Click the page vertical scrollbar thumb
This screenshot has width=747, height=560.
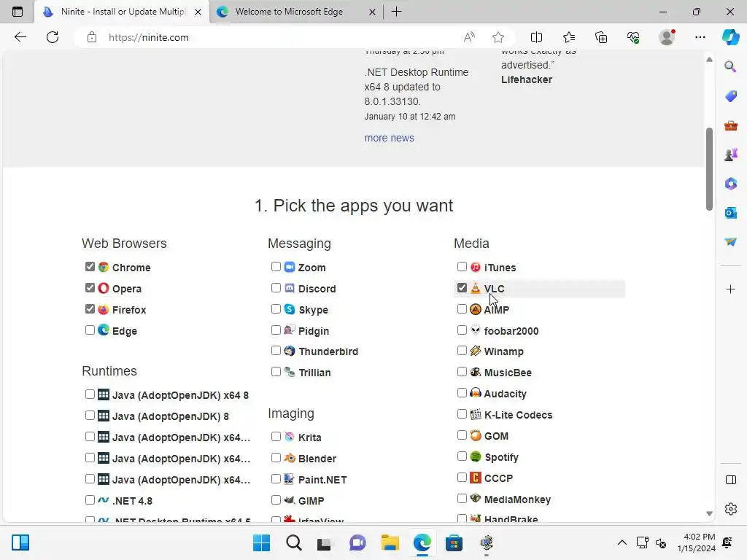click(709, 168)
